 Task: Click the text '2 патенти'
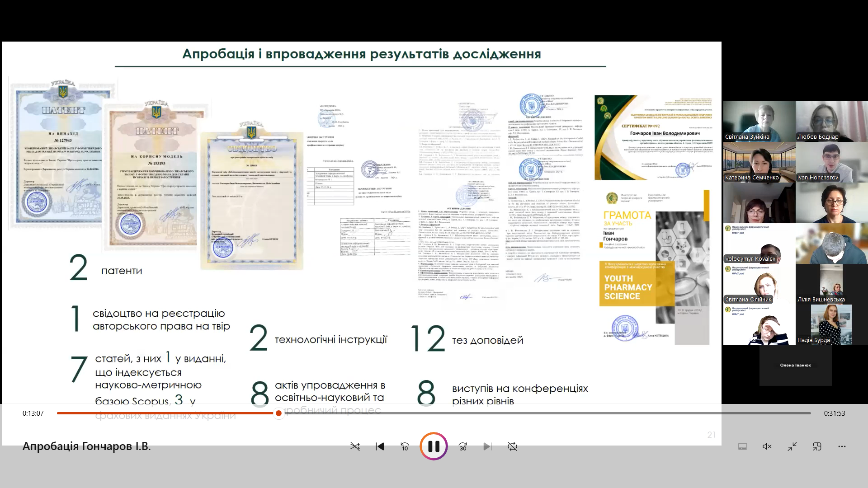pyautogui.click(x=105, y=268)
